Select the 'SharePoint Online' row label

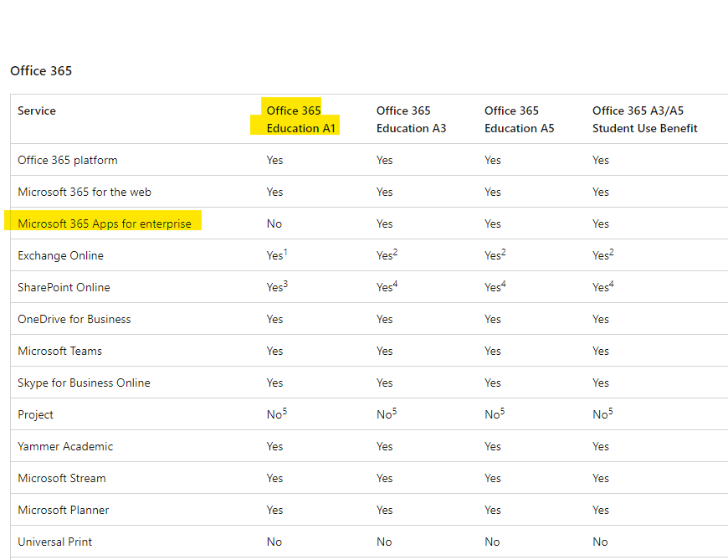(64, 287)
